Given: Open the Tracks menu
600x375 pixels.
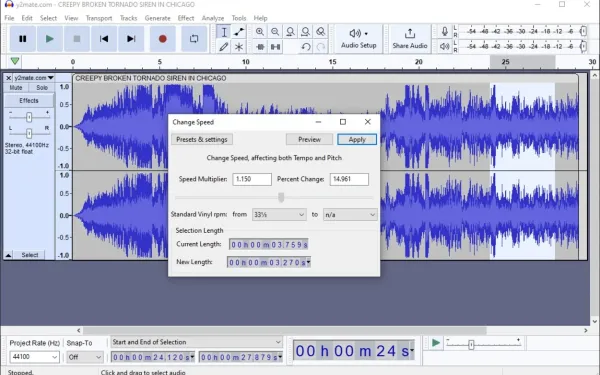Looking at the screenshot, I should point(128,18).
